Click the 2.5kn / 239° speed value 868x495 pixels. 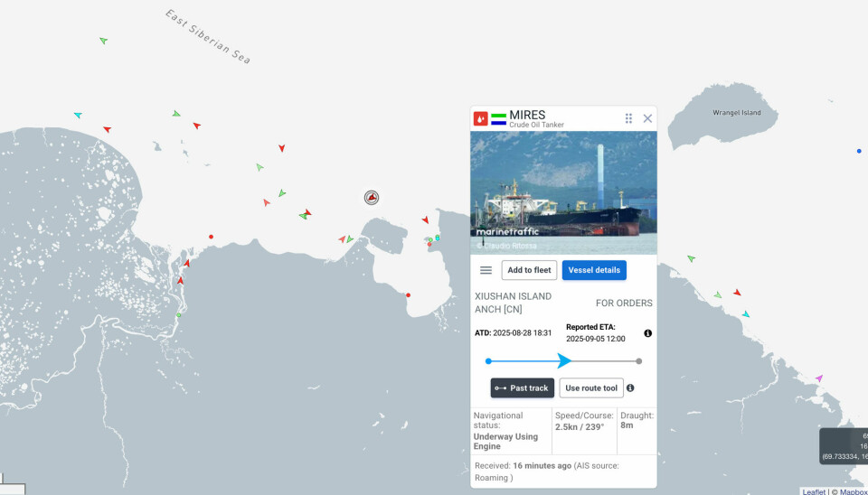[580, 427]
